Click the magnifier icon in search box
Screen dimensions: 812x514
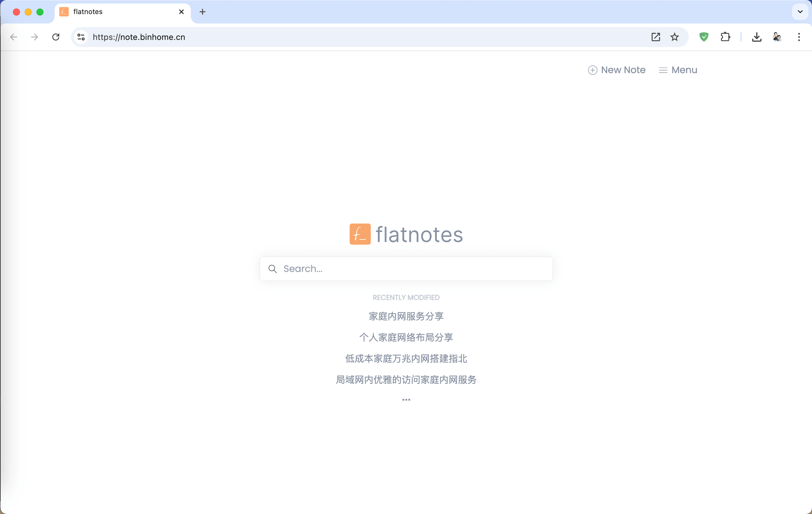pyautogui.click(x=272, y=269)
